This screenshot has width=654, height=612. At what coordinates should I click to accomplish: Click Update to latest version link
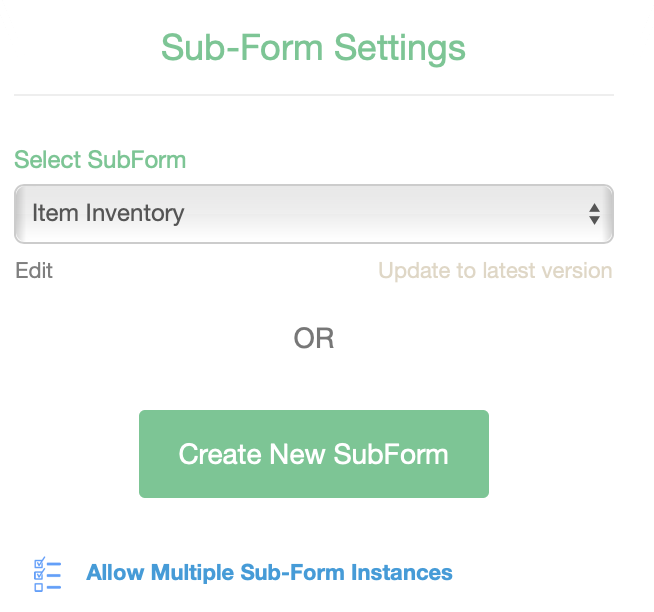click(495, 271)
